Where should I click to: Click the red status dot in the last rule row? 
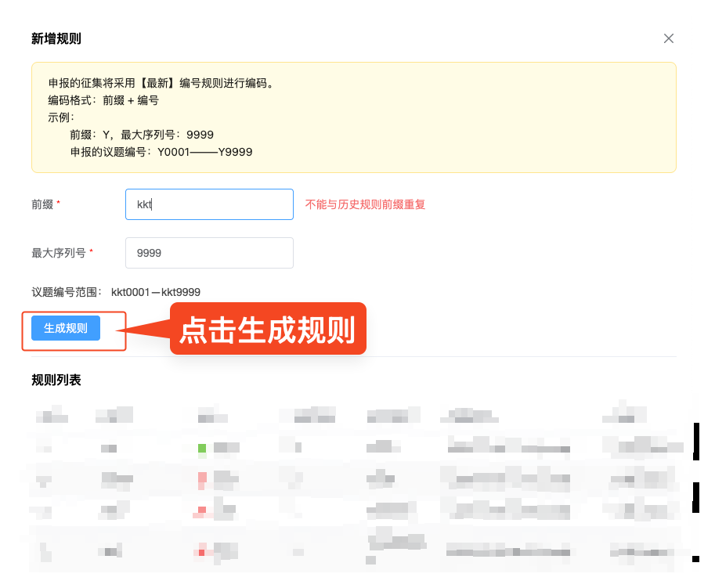click(201, 552)
